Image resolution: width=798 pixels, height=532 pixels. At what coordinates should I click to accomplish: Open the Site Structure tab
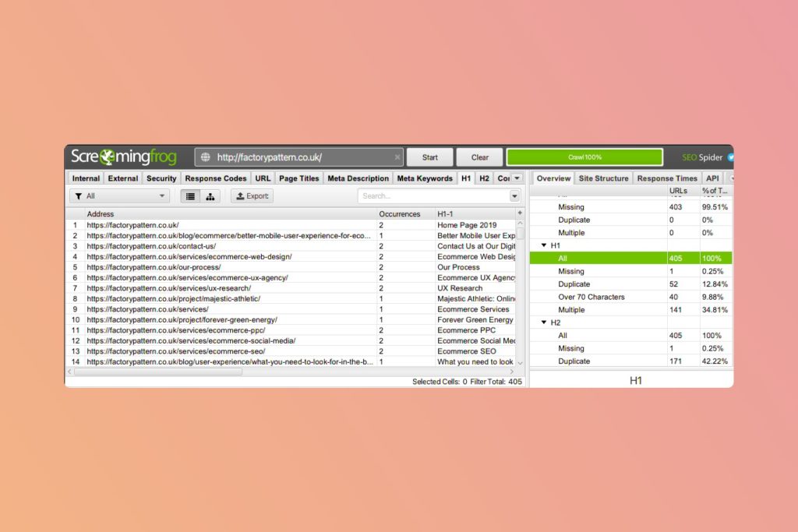(603, 178)
